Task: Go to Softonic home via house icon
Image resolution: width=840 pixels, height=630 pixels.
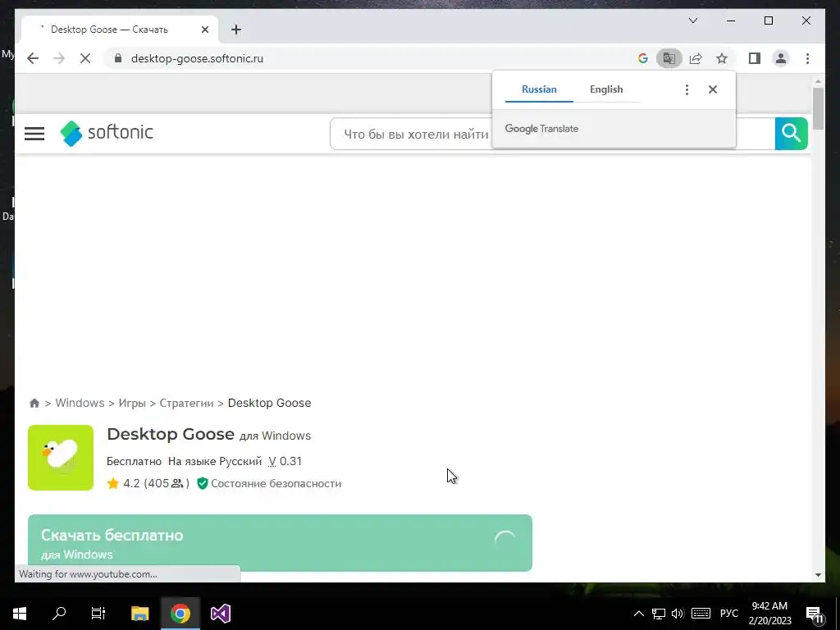Action: [x=34, y=403]
